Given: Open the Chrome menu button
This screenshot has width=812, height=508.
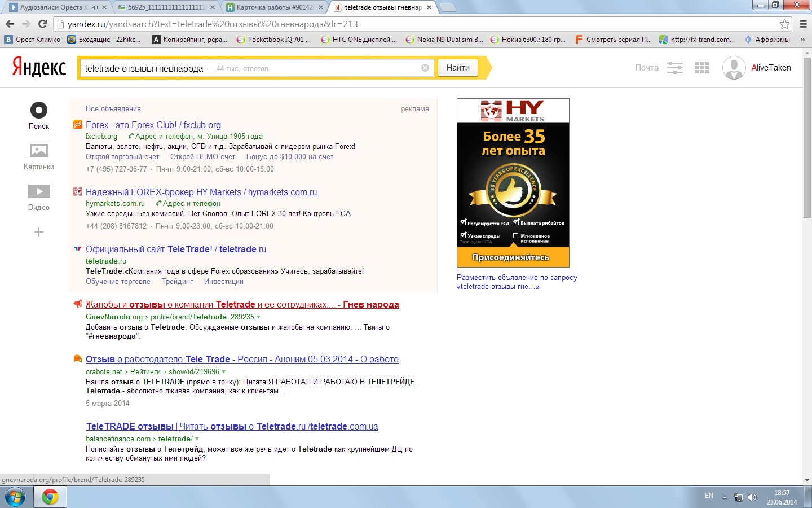Looking at the screenshot, I should [x=803, y=24].
